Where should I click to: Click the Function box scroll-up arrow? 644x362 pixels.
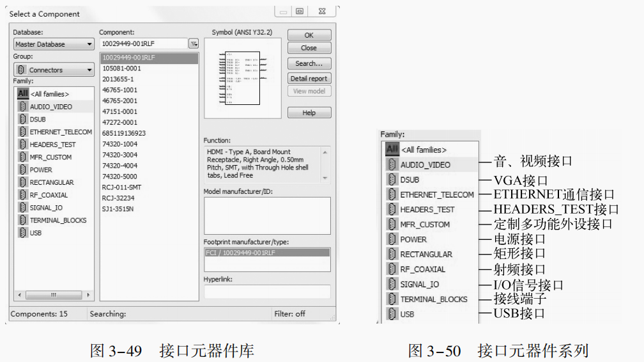pos(325,152)
